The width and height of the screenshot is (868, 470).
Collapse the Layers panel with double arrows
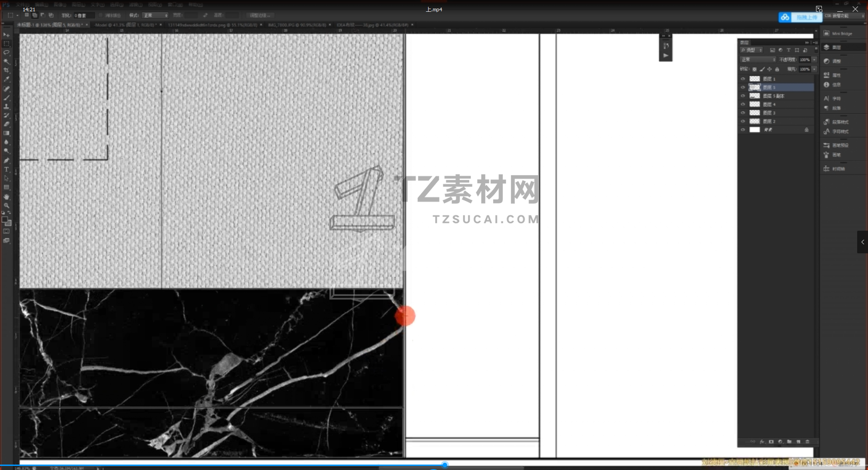click(807, 43)
